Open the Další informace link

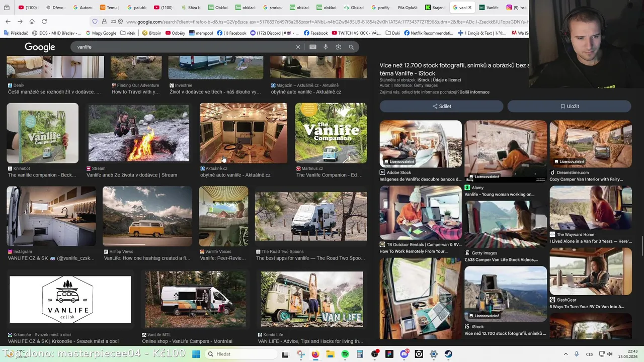(474, 92)
